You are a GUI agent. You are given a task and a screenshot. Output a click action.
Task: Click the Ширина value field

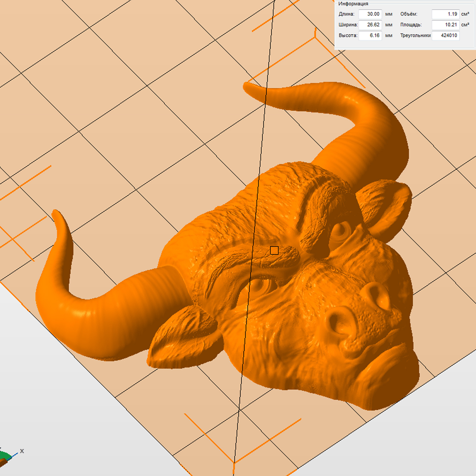point(370,25)
